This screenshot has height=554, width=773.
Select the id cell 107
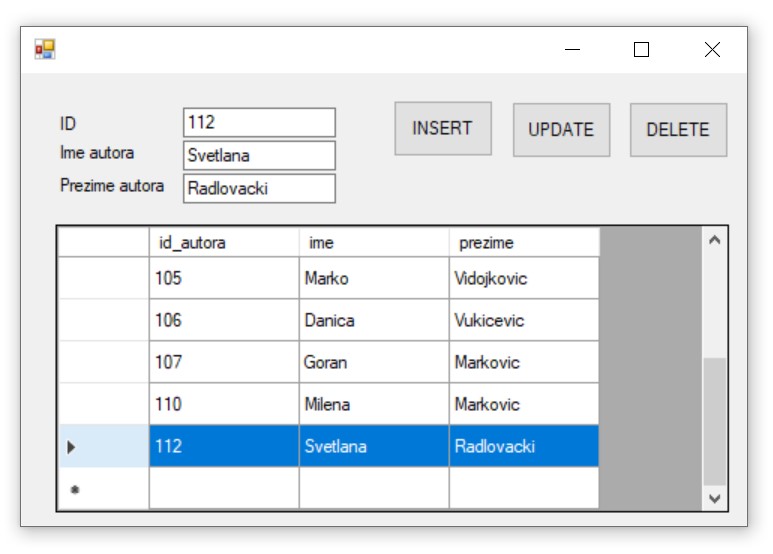(x=223, y=363)
